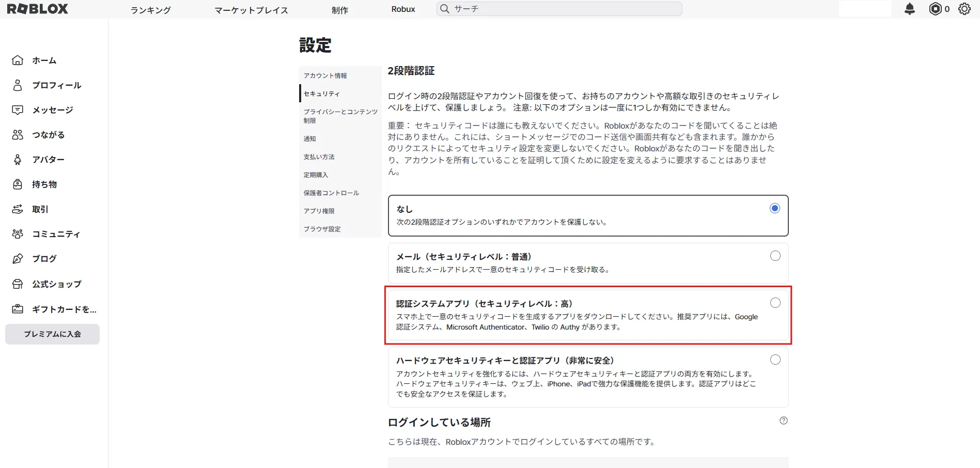
Task: Open the settings gear menu
Action: [964, 9]
